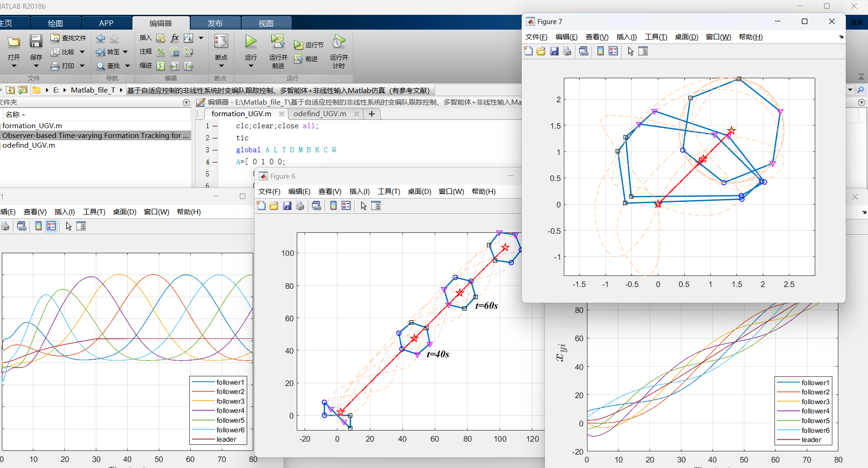868x468 pixels.
Task: Click Link Plot icon in Figure 6 toolbar
Action: click(x=317, y=206)
